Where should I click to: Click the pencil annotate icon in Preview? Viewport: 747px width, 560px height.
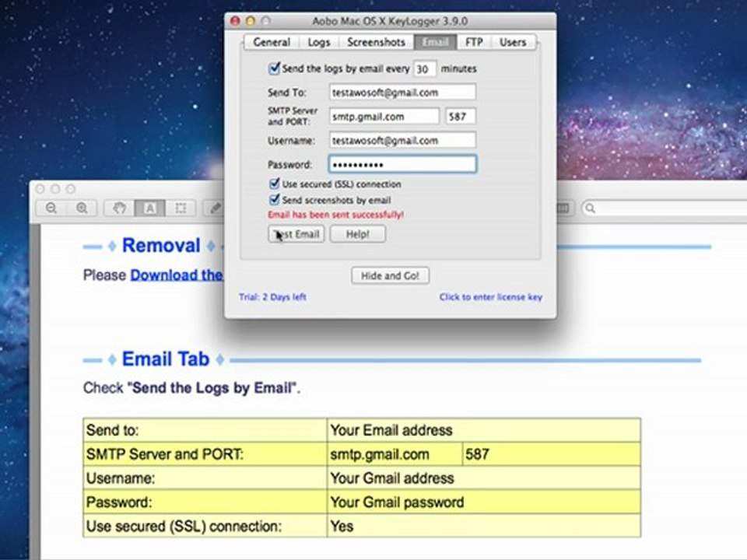click(216, 208)
